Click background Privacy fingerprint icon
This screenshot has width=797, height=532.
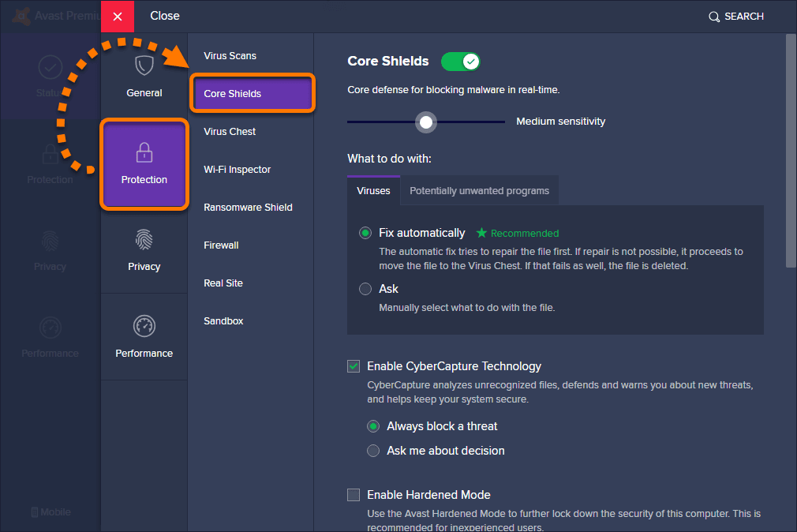tap(50, 241)
